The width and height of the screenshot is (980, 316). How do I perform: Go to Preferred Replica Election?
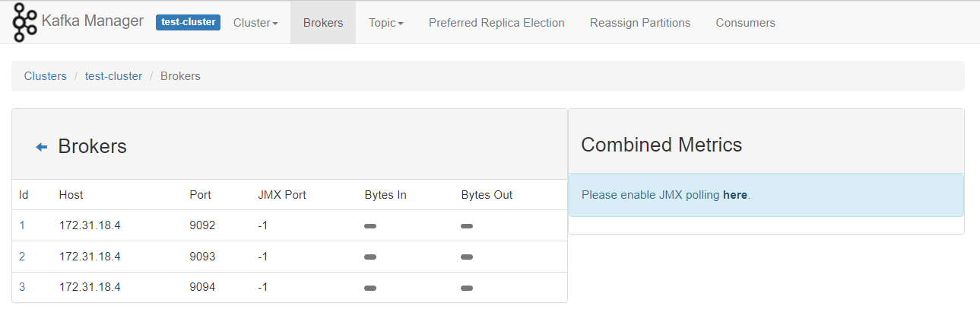point(496,23)
